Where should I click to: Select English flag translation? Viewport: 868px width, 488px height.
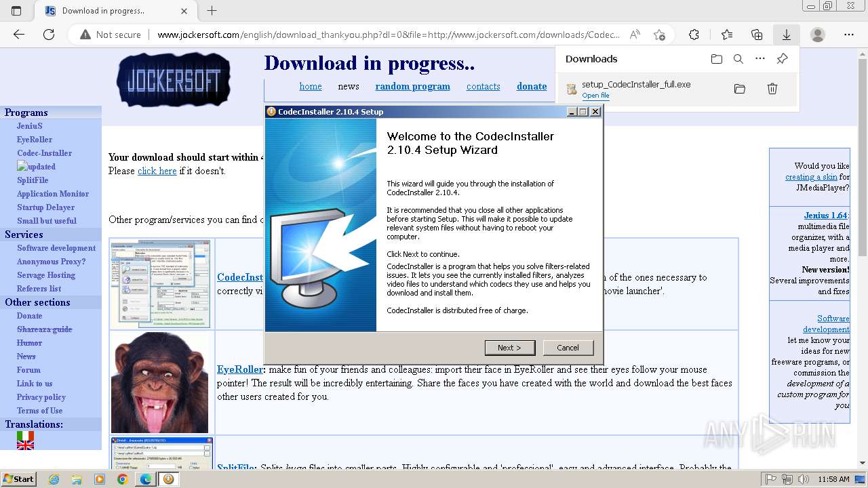[x=25, y=445]
